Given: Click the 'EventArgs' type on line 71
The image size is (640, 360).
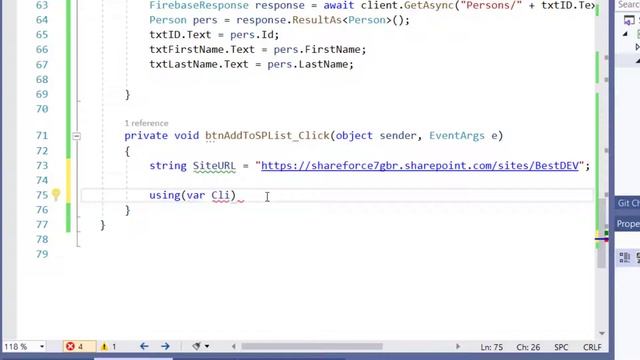Looking at the screenshot, I should pos(457,136).
